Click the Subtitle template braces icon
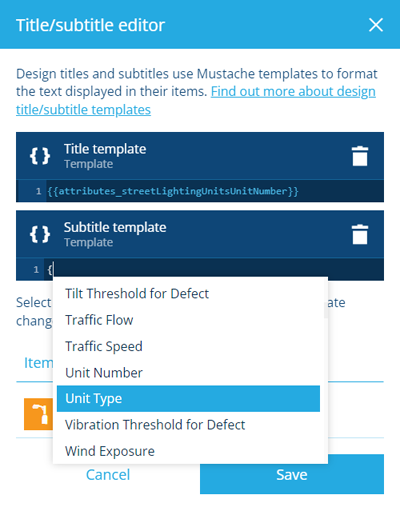400x511 pixels. coord(40,234)
